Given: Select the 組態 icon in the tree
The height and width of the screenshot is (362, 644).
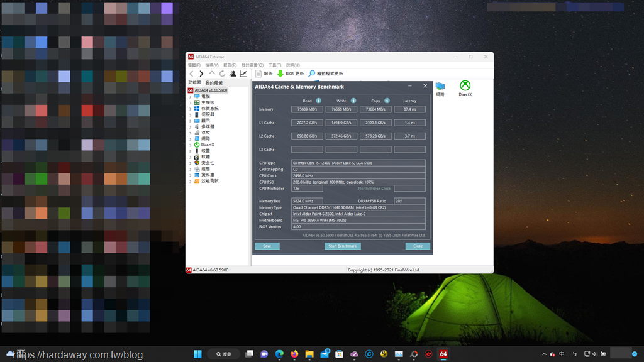Looking at the screenshot, I should pos(197,168).
